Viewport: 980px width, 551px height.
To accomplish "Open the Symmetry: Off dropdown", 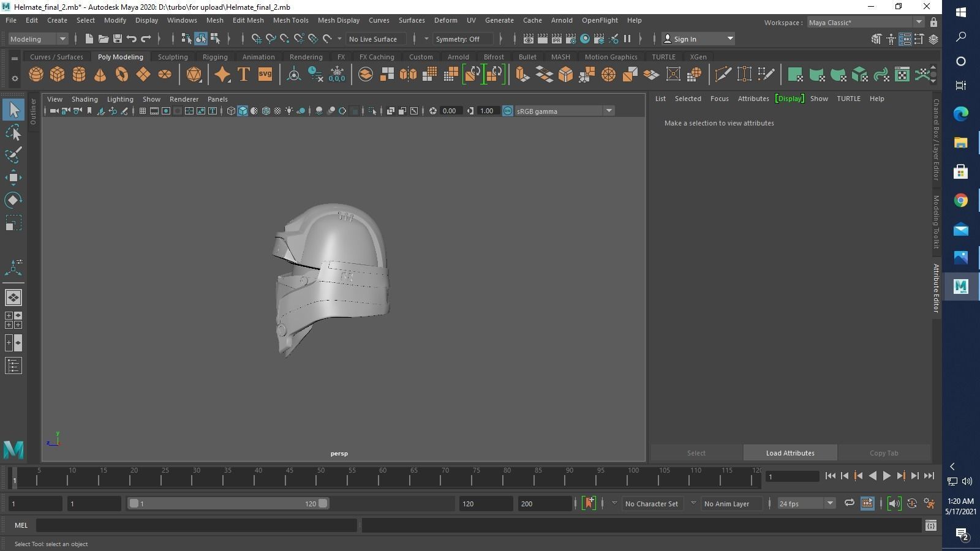I will 462,39.
